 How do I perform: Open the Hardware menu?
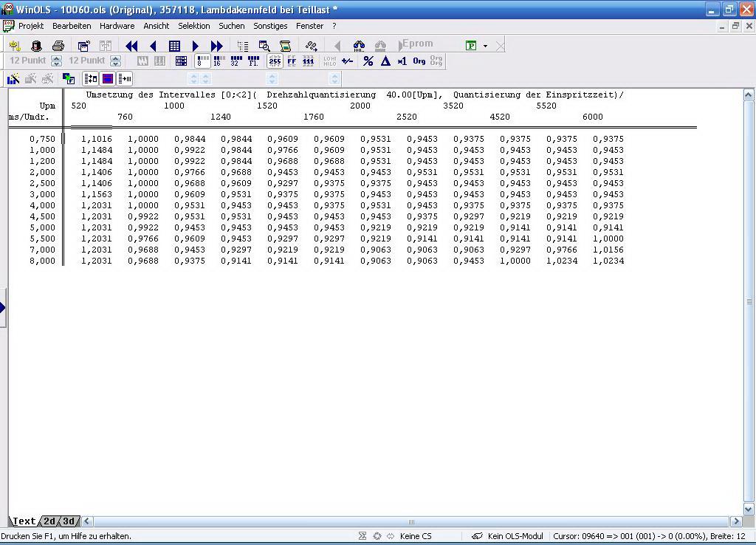[x=117, y=26]
